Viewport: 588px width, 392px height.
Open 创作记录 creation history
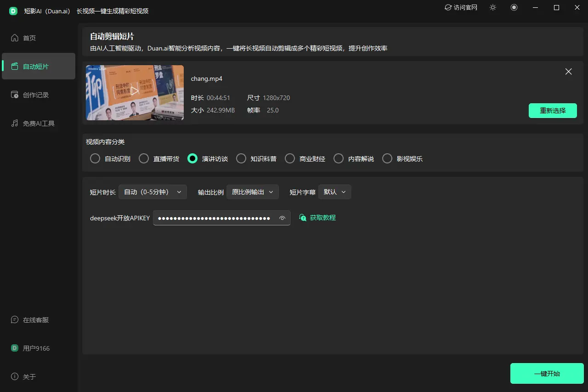click(39, 95)
